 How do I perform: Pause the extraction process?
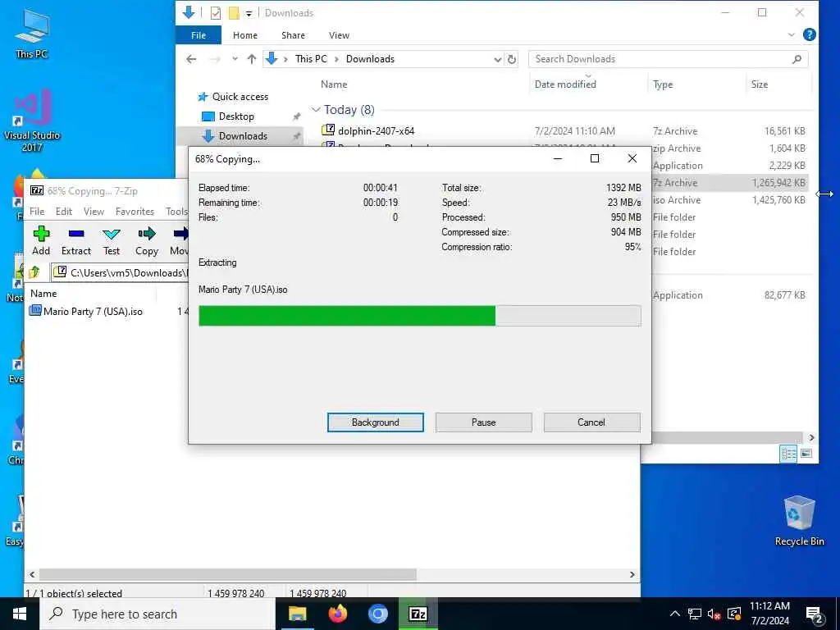click(x=484, y=422)
